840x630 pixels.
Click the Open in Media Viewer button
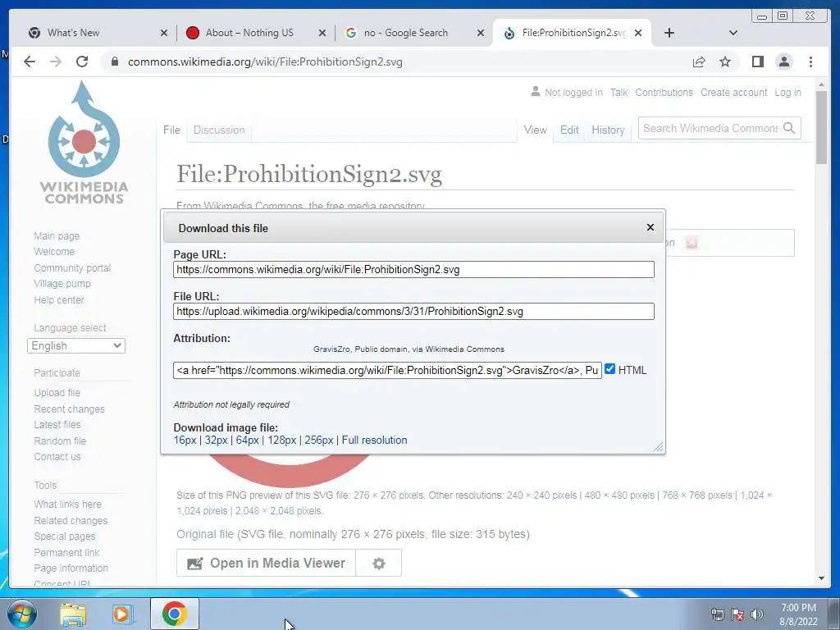267,563
